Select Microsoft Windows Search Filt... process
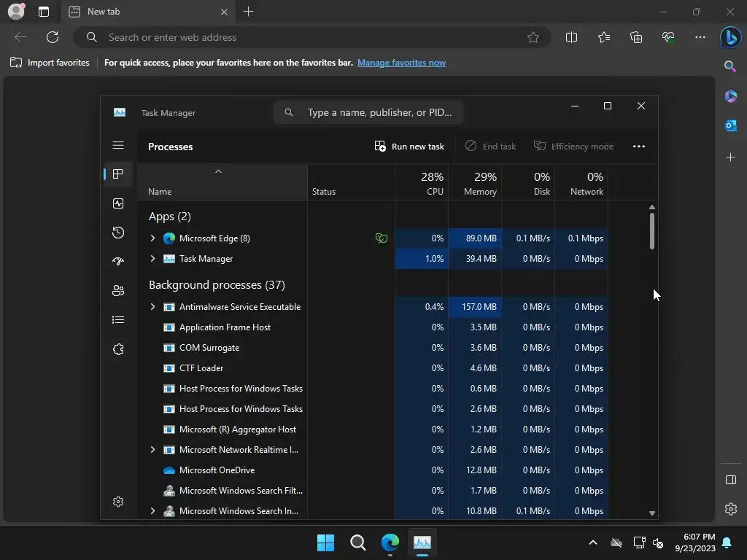Image resolution: width=747 pixels, height=560 pixels. 373,491
